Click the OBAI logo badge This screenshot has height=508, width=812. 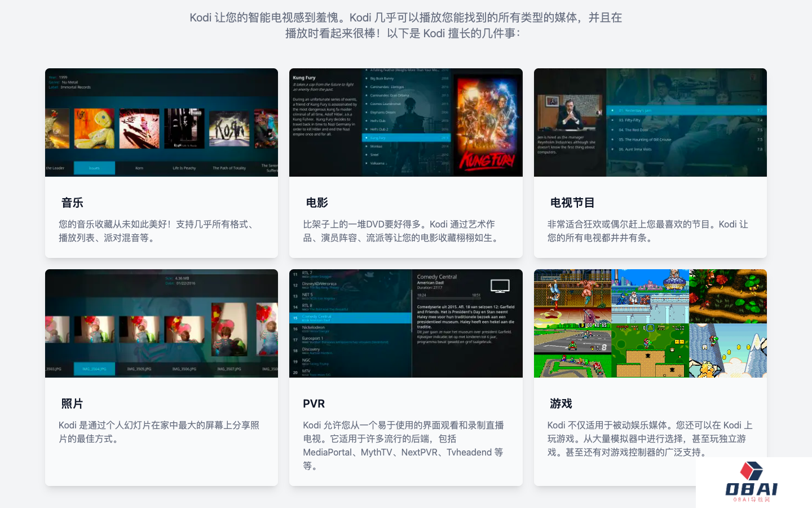coord(752,482)
